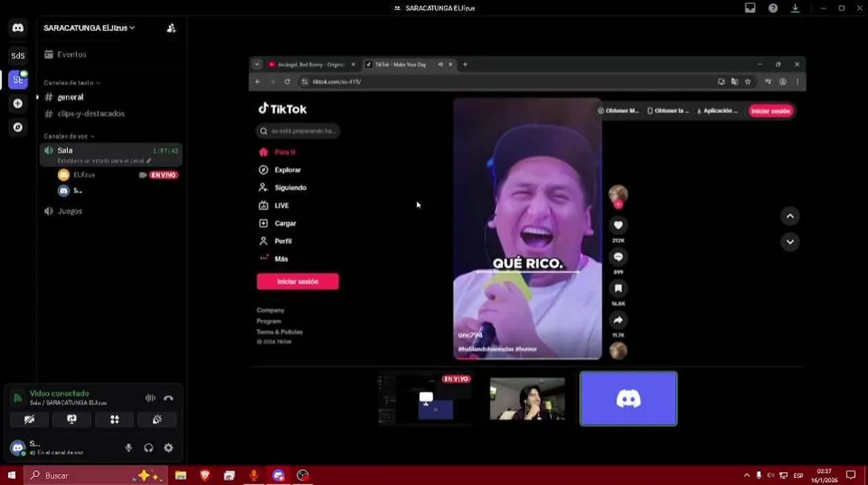Set a status for the Sala channel
This screenshot has height=485, width=868.
click(x=104, y=161)
